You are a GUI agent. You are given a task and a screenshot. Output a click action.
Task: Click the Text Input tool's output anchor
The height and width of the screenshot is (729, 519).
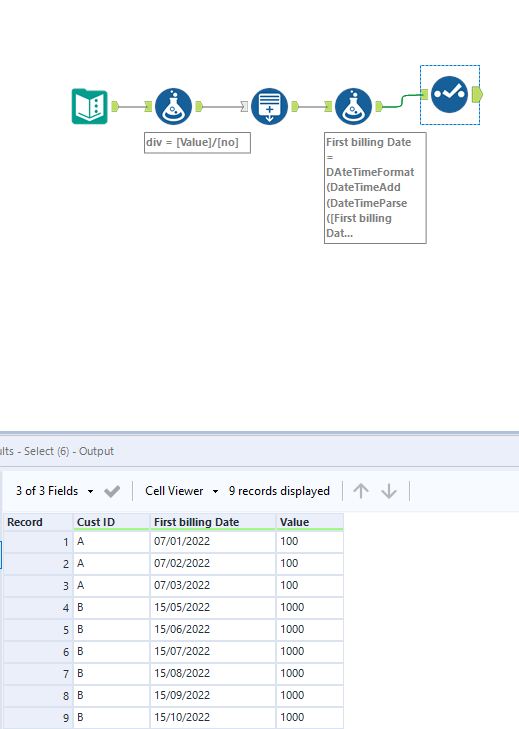(115, 106)
